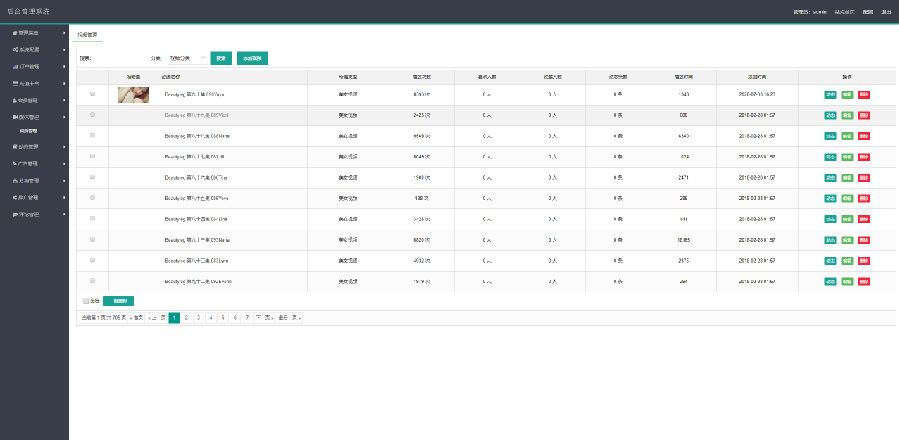
Task: Click the red delete button in the first table row
Action: point(863,95)
